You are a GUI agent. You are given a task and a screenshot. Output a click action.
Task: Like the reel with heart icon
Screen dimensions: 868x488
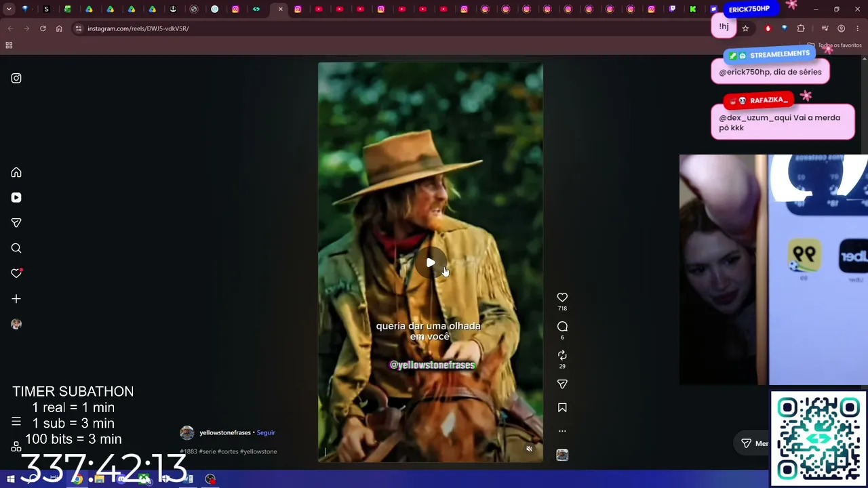(562, 297)
